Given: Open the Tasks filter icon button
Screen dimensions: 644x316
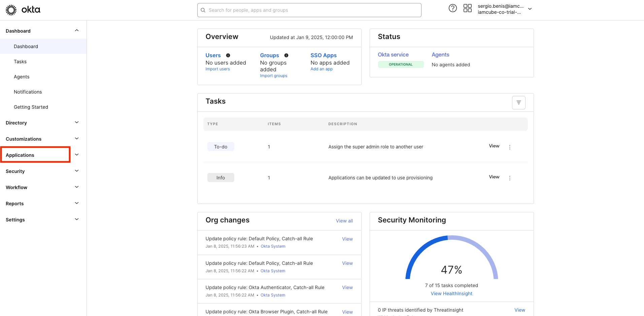Looking at the screenshot, I should 518,103.
